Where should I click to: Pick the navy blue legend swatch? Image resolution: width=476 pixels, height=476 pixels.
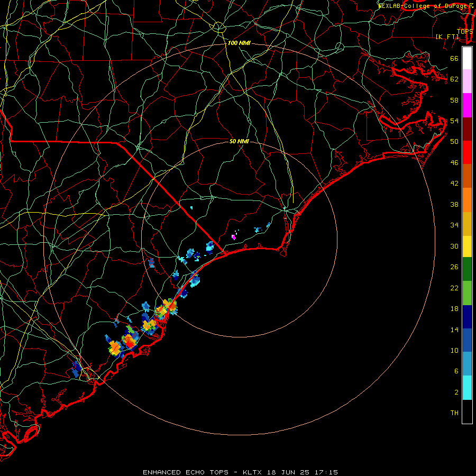tap(467, 317)
